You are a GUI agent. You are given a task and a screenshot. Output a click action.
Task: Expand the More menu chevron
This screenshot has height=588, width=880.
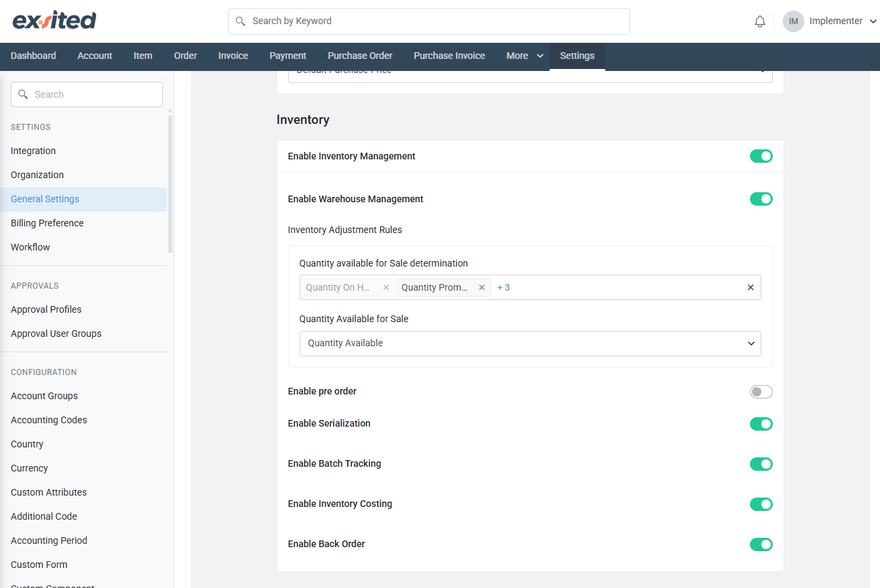540,56
